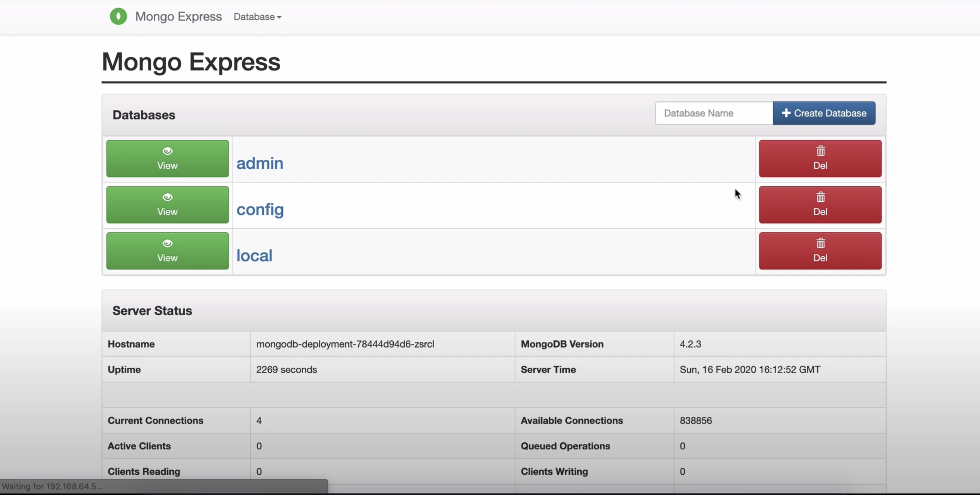
Task: Click the trash icon for the local database
Action: click(821, 243)
